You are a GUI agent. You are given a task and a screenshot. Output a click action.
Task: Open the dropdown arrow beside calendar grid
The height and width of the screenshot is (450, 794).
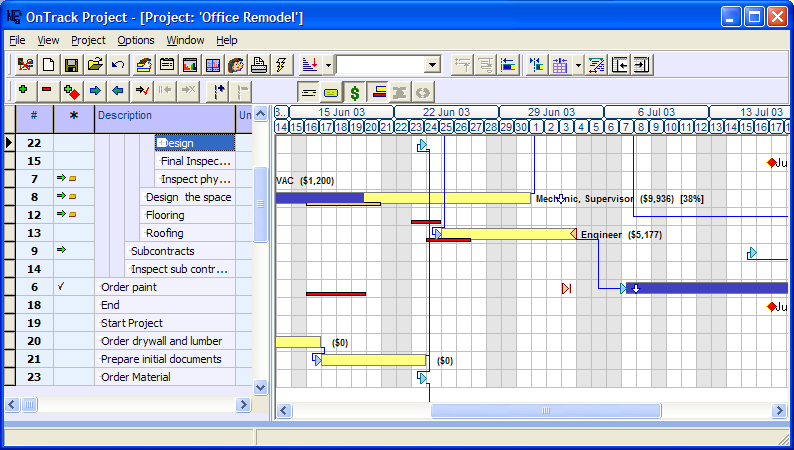[x=578, y=65]
